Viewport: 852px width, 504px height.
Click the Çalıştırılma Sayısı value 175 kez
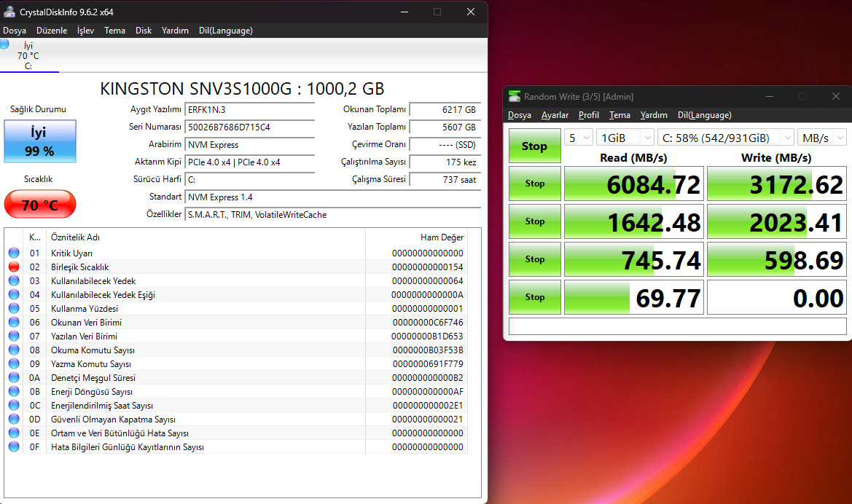(445, 162)
